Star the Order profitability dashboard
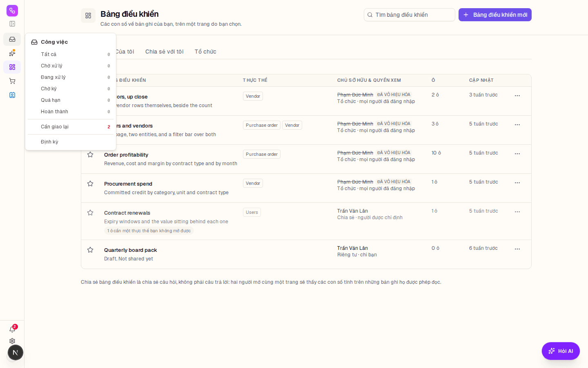The image size is (588, 368). 90,155
